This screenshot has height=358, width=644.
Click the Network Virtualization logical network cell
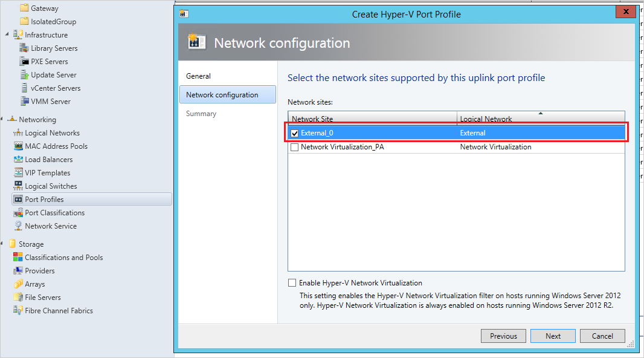(495, 147)
